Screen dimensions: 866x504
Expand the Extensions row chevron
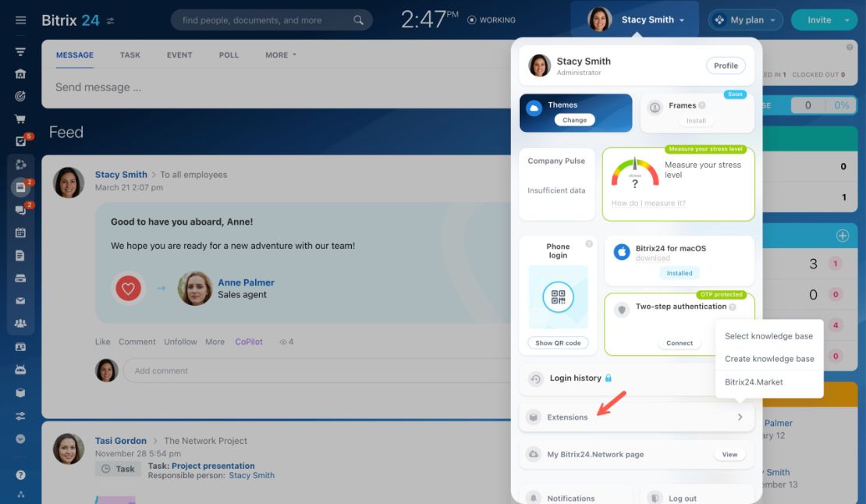point(740,417)
